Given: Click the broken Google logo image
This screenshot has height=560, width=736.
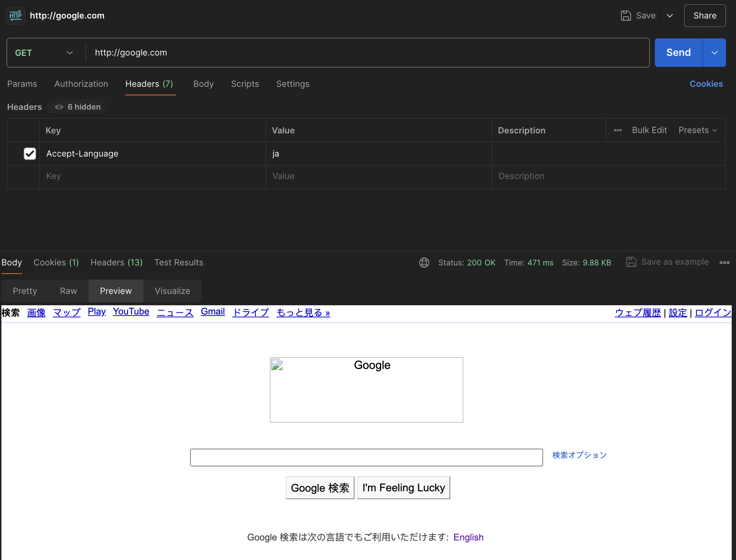Looking at the screenshot, I should pyautogui.click(x=366, y=390).
